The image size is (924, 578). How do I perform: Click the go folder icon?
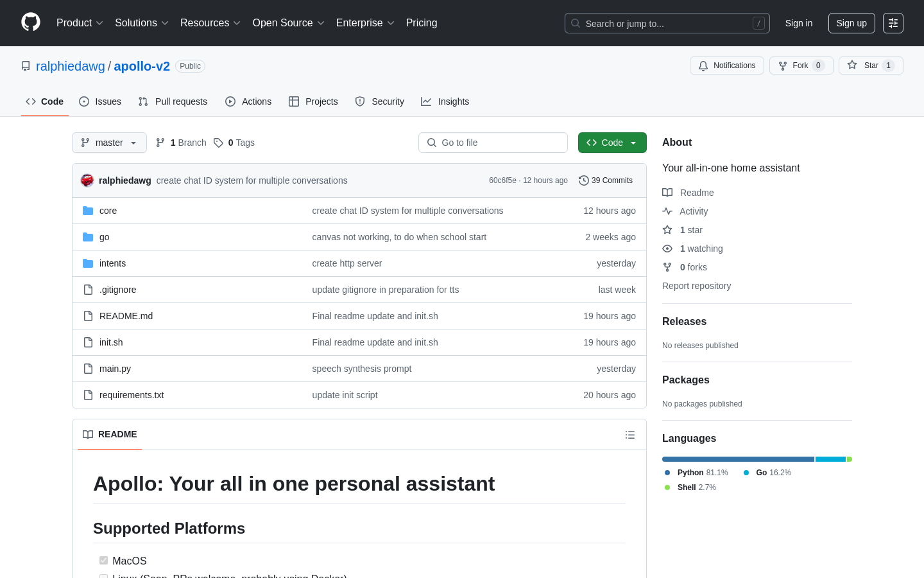pyautogui.click(x=88, y=237)
